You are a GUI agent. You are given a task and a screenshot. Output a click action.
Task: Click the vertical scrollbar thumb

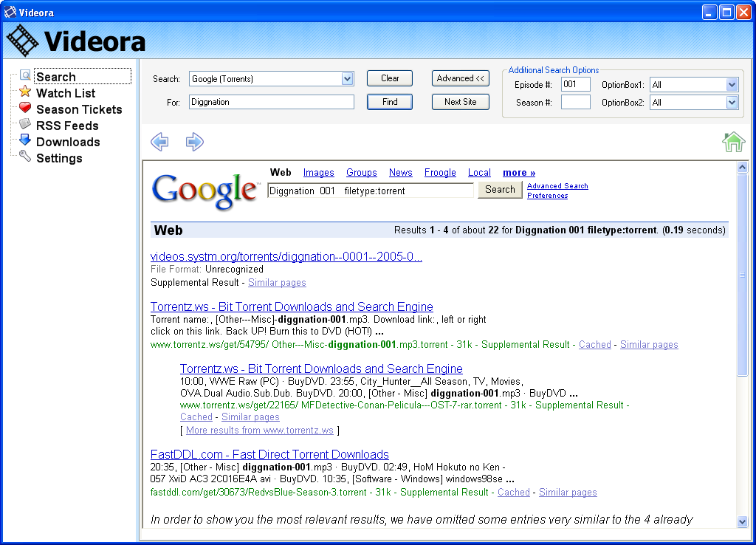[x=743, y=275]
